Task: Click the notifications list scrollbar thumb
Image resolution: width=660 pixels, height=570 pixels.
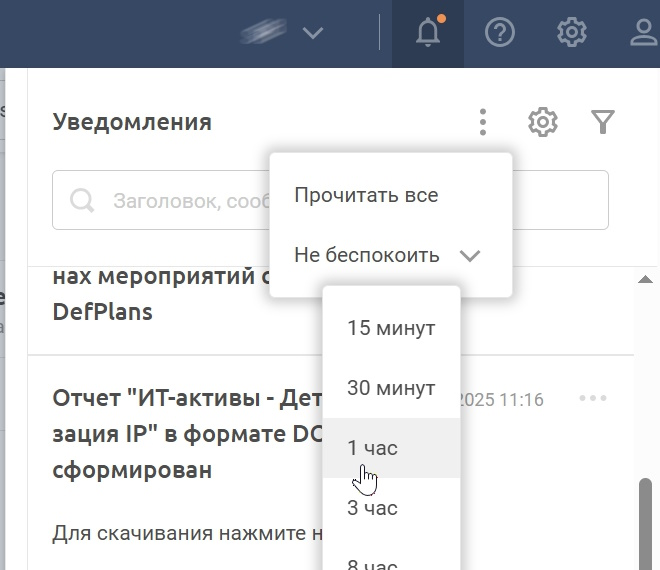Action: coord(645,520)
